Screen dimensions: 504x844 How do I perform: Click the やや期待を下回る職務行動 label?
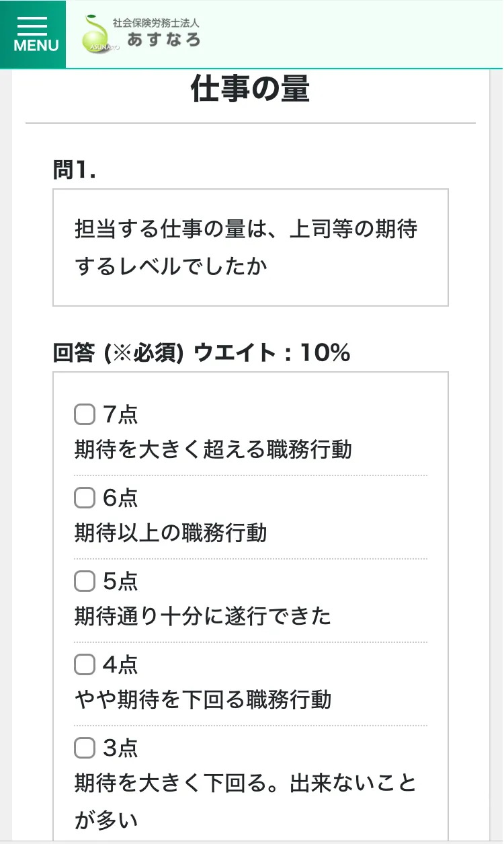[203, 699]
